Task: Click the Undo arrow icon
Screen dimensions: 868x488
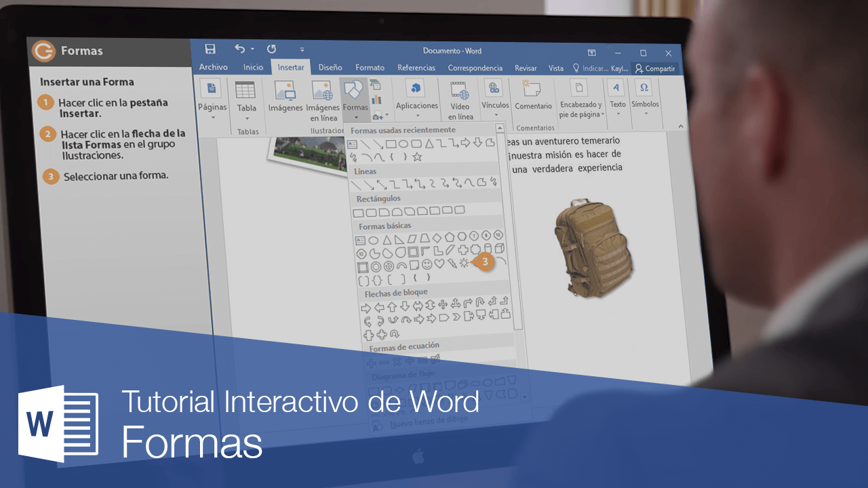Action: 239,49
